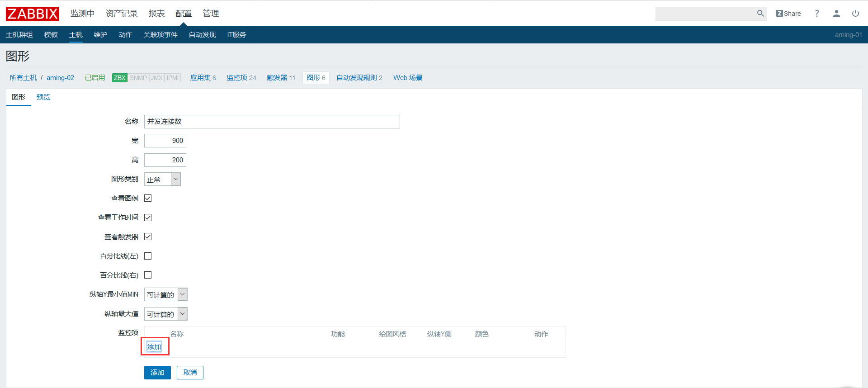This screenshot has width=868, height=388.
Task: Click the logout power icon
Action: point(855,14)
